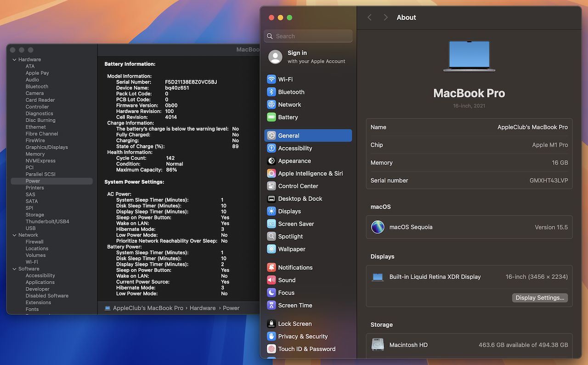Screen dimensions: 588x365
Task: Select Camera in hardware list
Action: point(34,93)
